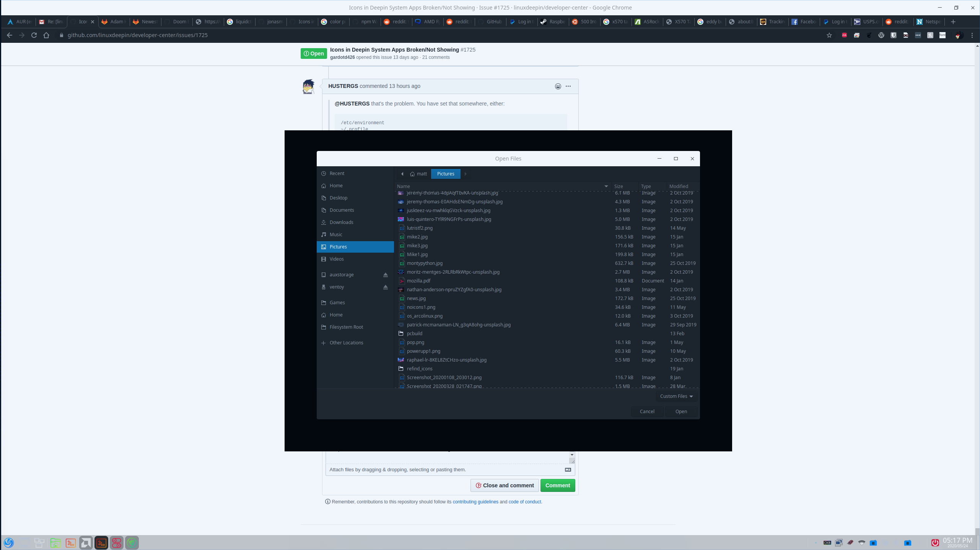Select the Music folder in sidebar
The width and height of the screenshot is (980, 550).
pyautogui.click(x=335, y=234)
